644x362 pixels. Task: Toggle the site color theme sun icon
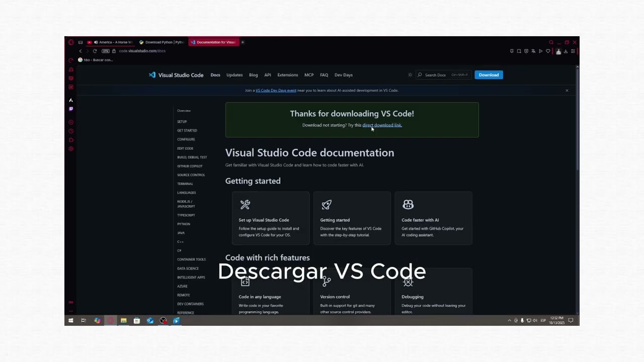[410, 75]
